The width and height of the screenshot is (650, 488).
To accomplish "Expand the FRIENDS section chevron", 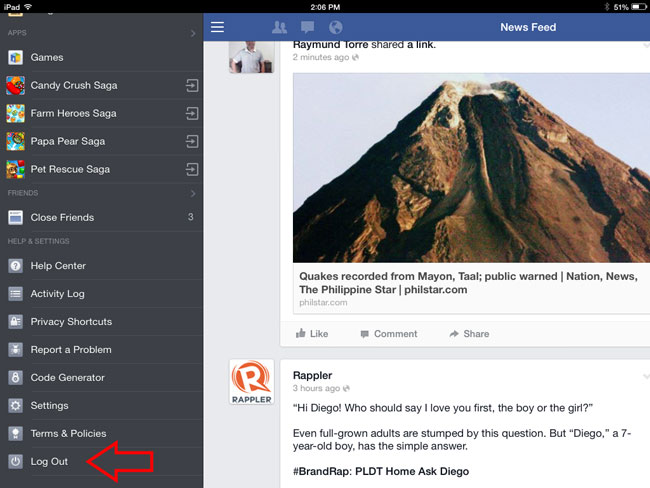I will tap(193, 193).
